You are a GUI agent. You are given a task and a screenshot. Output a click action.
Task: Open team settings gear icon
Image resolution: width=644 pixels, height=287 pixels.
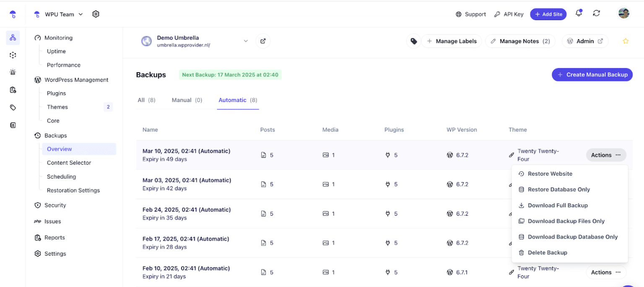coord(96,14)
